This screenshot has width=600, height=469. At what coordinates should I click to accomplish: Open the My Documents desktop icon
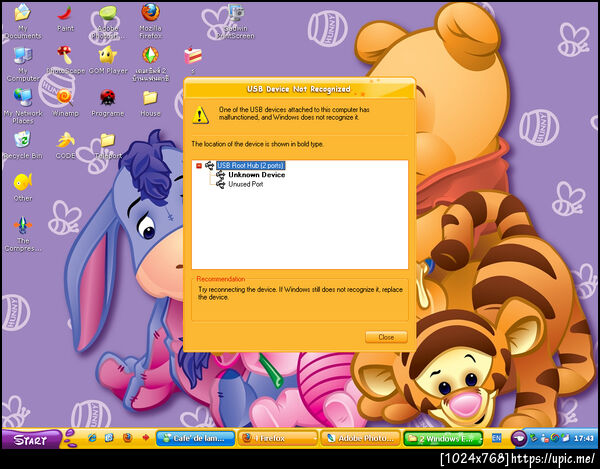pos(23,21)
